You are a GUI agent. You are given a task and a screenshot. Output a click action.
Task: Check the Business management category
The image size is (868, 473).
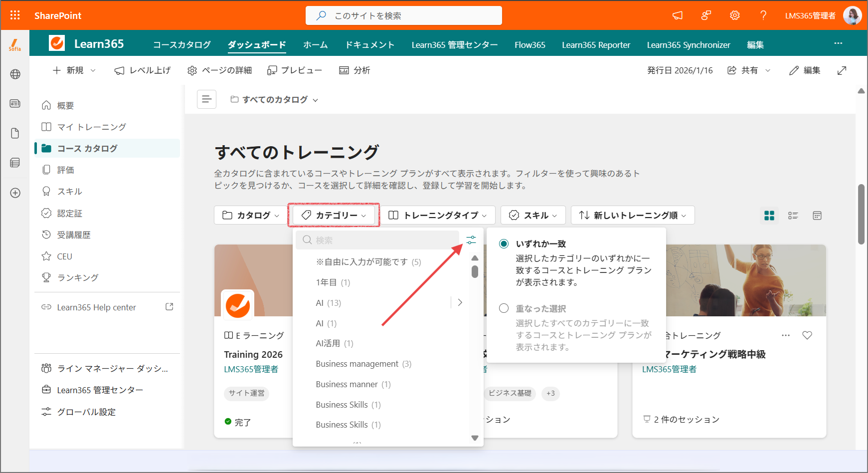(x=363, y=364)
